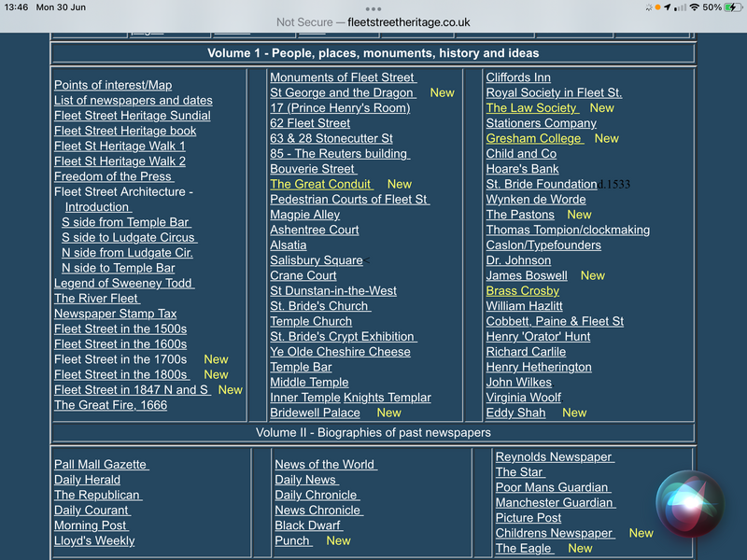Open The River Fleet link
Viewport: 747px width, 560px height.
(x=97, y=299)
